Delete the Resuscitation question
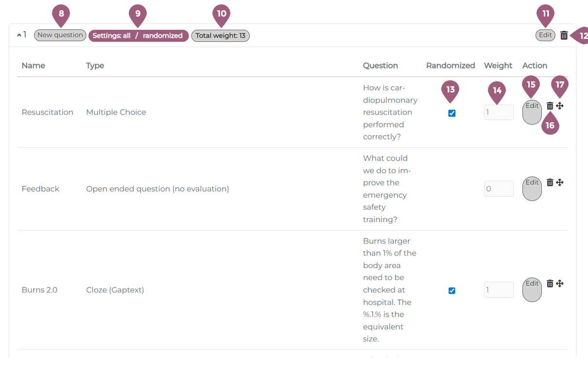588x375 pixels. tap(550, 106)
